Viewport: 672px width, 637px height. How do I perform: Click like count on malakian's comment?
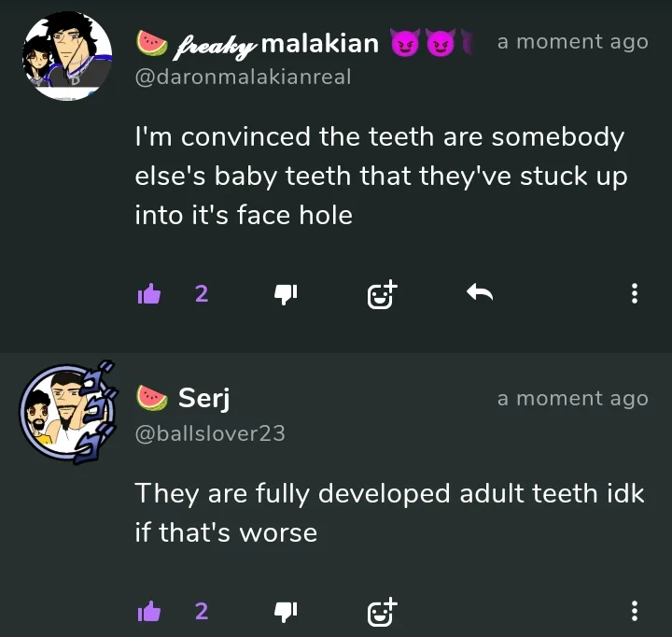[x=202, y=294]
